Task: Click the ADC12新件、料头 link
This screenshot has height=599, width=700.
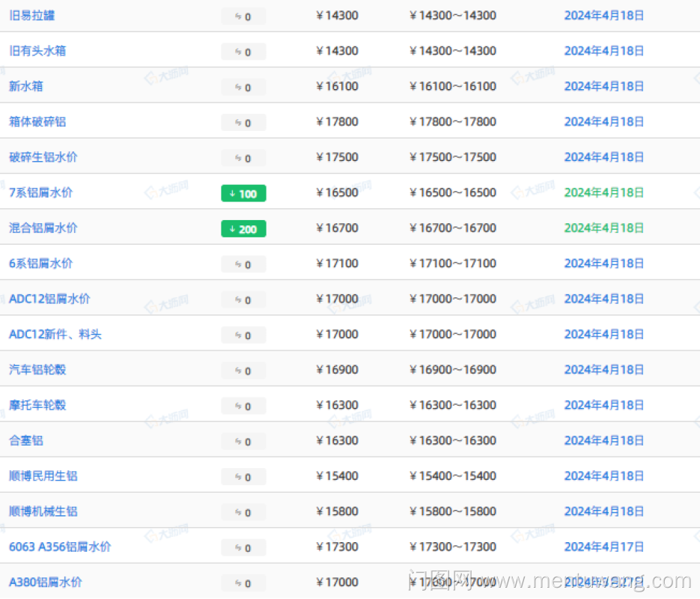Action: (x=55, y=334)
